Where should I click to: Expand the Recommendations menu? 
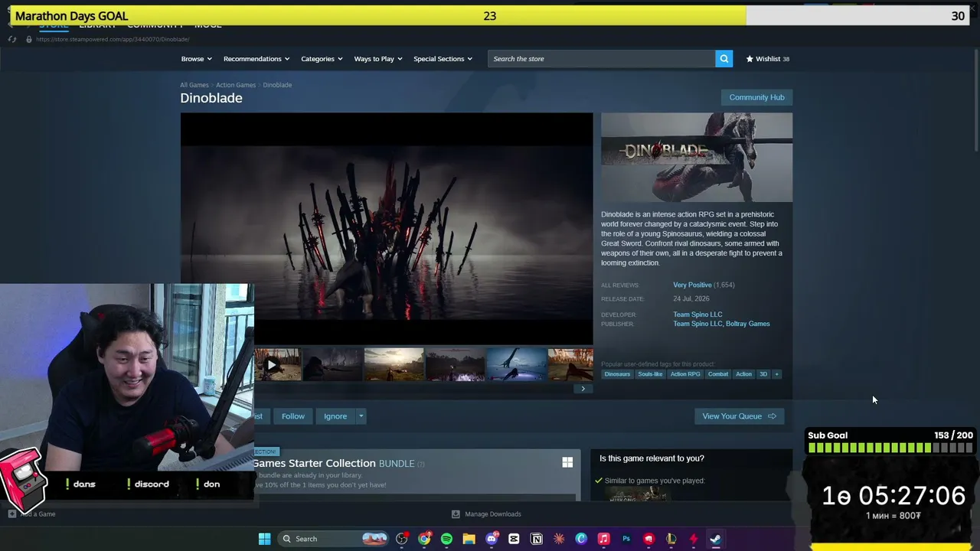coord(256,59)
